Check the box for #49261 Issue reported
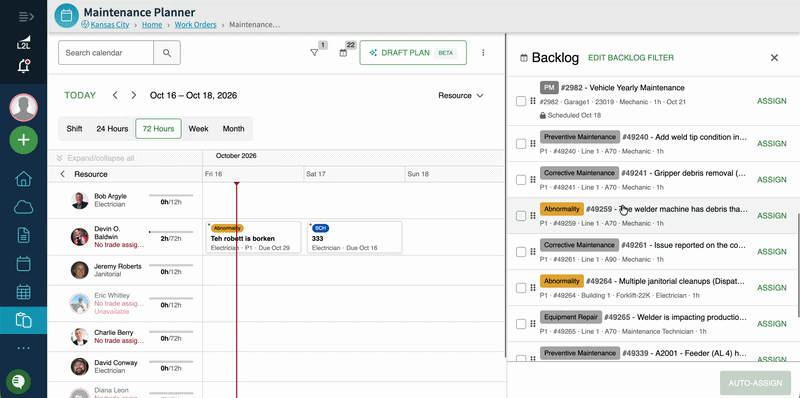800x398 pixels. tap(520, 252)
